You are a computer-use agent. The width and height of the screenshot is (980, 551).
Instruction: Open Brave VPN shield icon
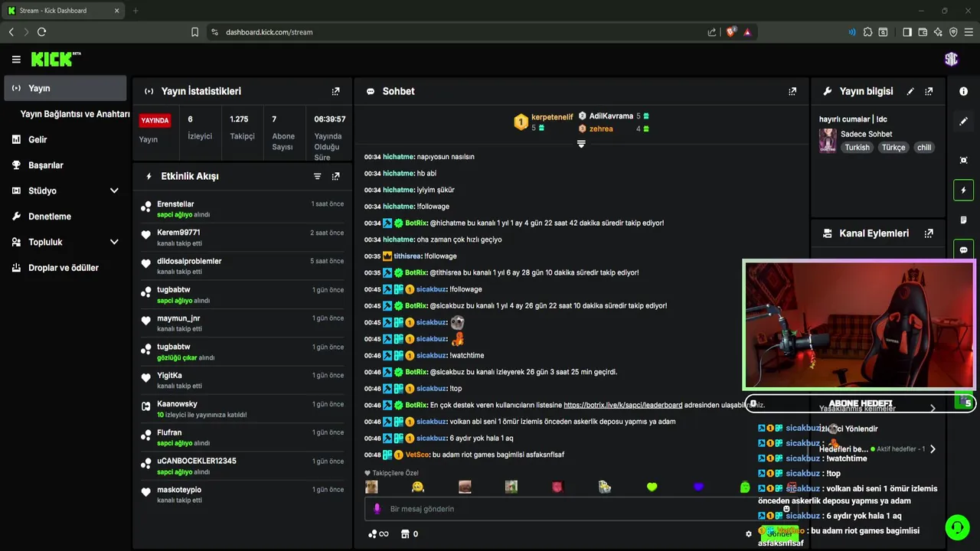pyautogui.click(x=953, y=32)
